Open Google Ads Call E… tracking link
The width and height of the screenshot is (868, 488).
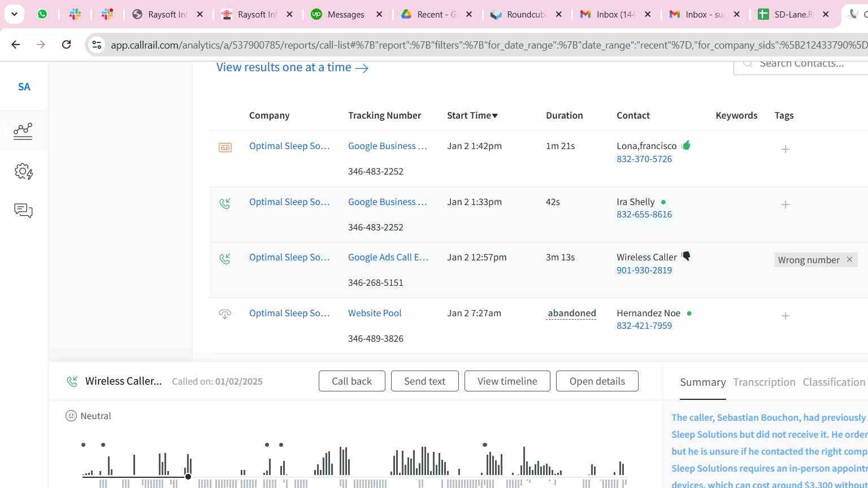(x=388, y=257)
